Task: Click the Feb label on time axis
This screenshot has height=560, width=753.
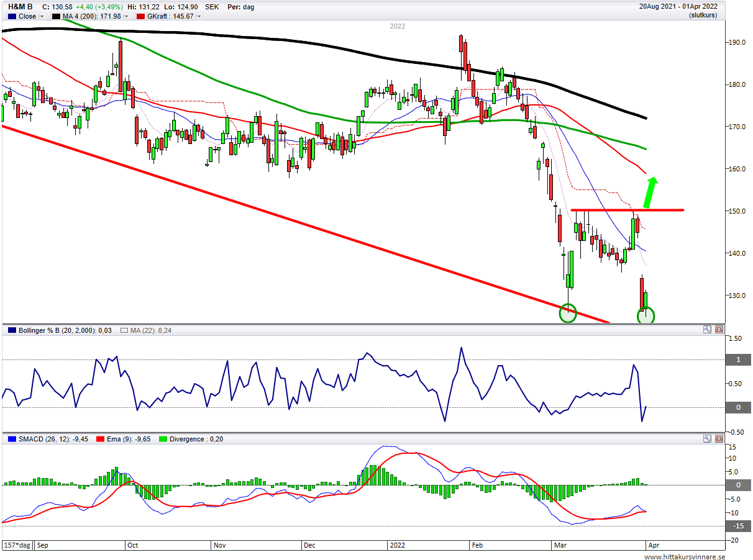Action: pos(477,546)
